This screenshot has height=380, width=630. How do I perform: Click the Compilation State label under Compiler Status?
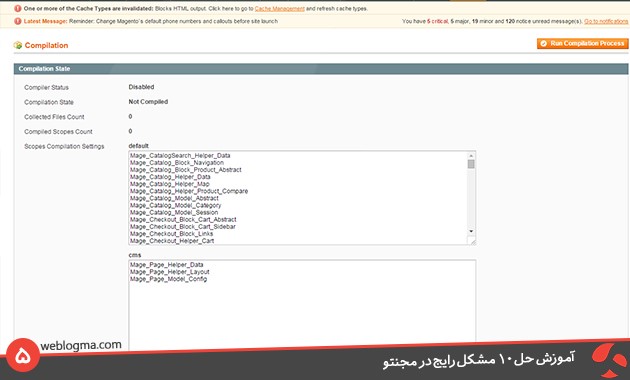click(x=49, y=102)
